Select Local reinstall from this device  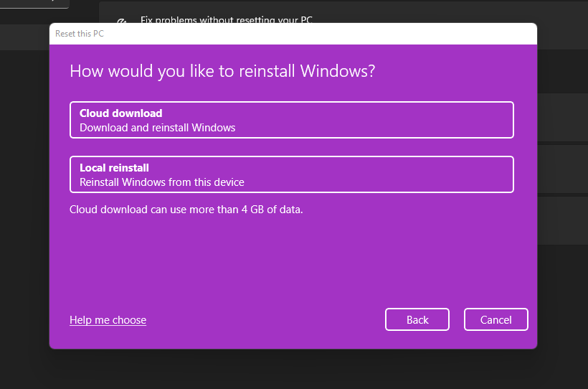(291, 174)
